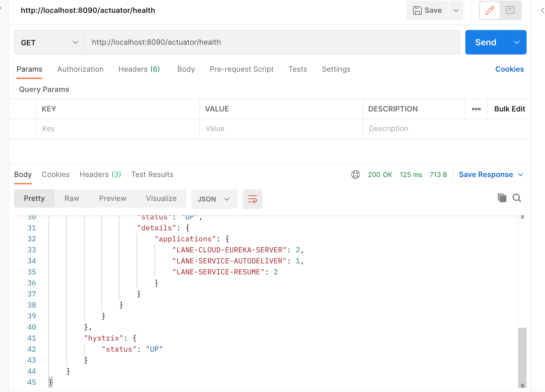This screenshot has height=392, width=545.
Task: Select the pencil edit mode icon
Action: (490, 10)
